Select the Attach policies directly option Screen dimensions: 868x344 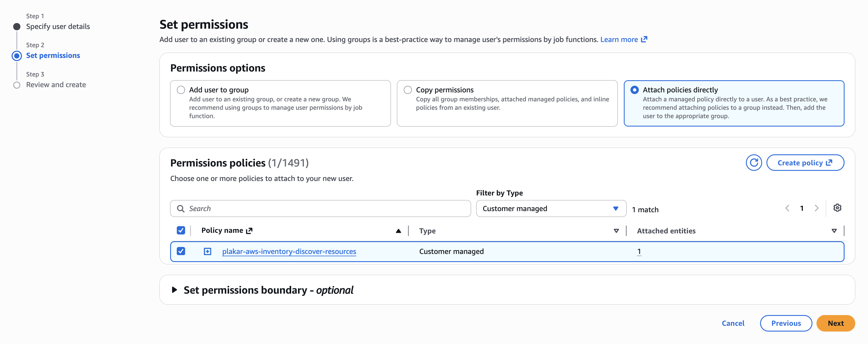coord(635,90)
